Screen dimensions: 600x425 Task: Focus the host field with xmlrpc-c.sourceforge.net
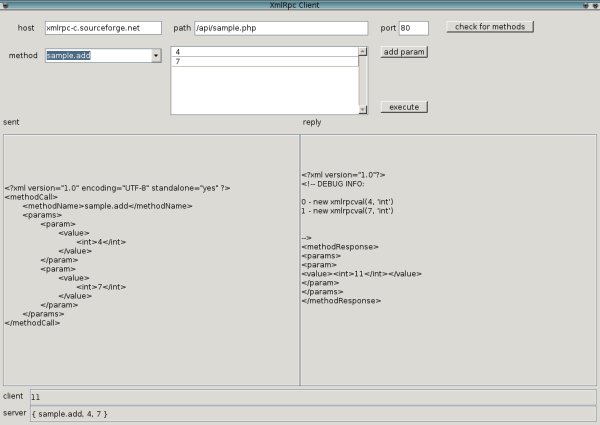[103, 28]
